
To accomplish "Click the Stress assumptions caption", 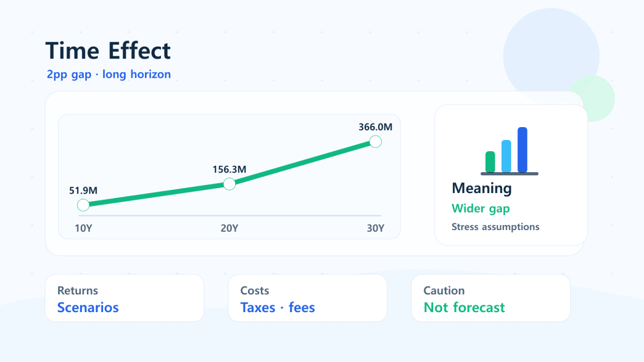I will [x=495, y=227].
